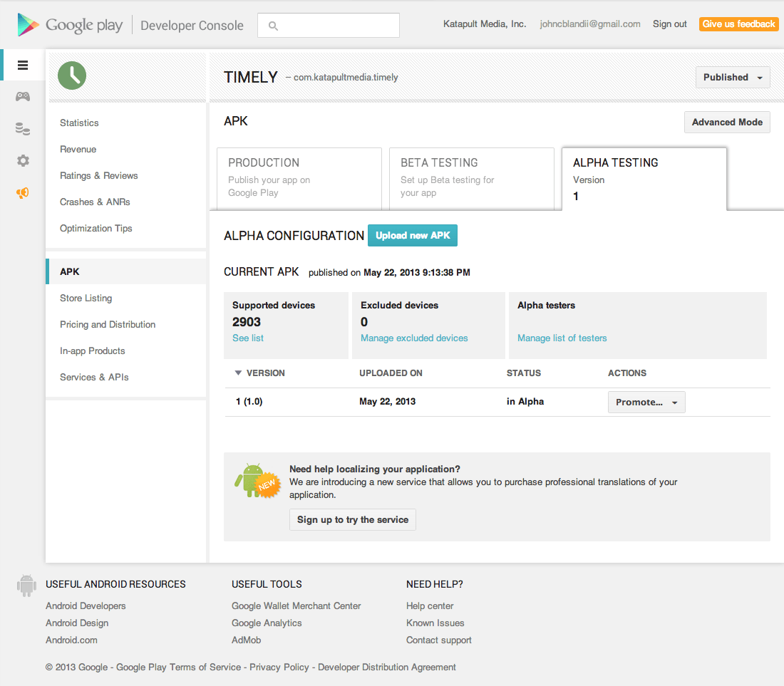Open Google Wallet Merchant Center link
784x686 pixels.
(x=296, y=606)
